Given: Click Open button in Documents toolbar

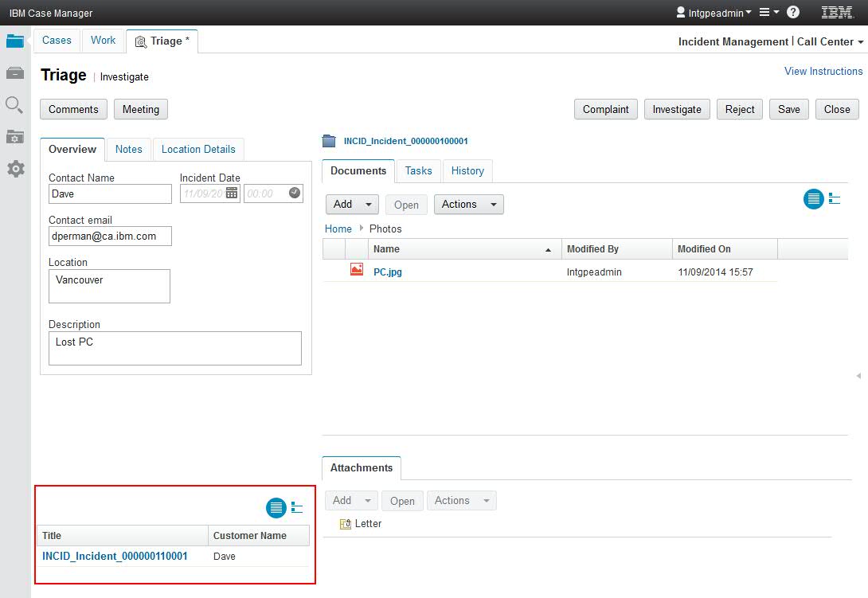Looking at the screenshot, I should click(406, 205).
